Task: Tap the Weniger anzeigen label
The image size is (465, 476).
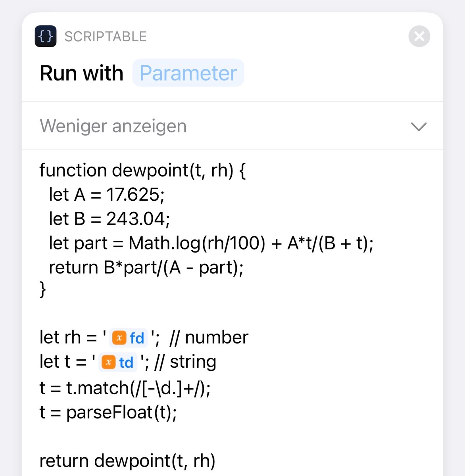Action: [x=113, y=126]
